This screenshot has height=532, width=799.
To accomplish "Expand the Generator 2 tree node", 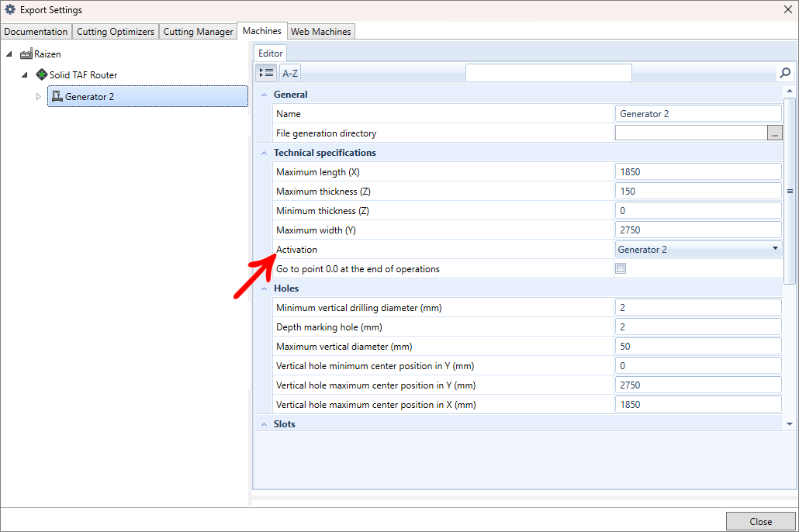I will point(39,97).
